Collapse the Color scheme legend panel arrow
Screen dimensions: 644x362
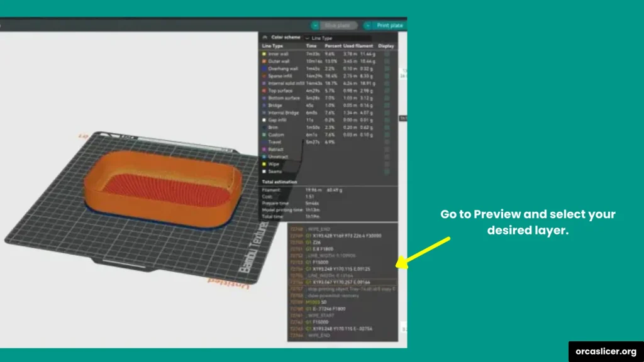(x=265, y=37)
